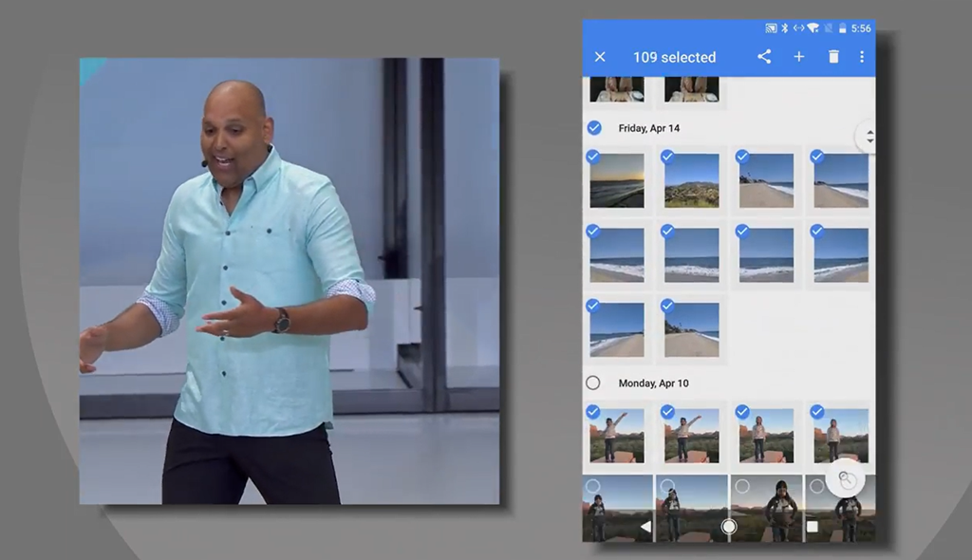Select third unselected photo in bottom row
972x560 pixels.
(x=742, y=486)
